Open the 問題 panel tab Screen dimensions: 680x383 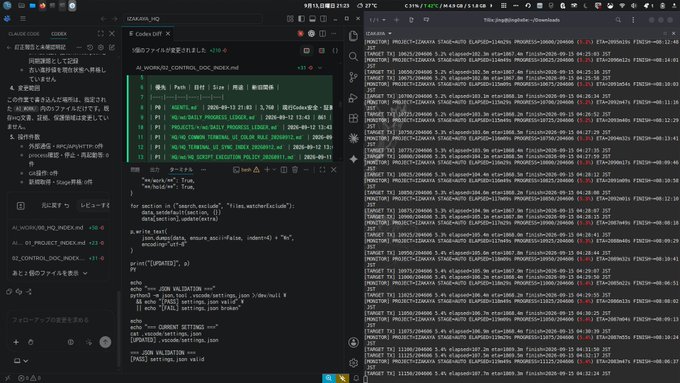[x=135, y=170]
